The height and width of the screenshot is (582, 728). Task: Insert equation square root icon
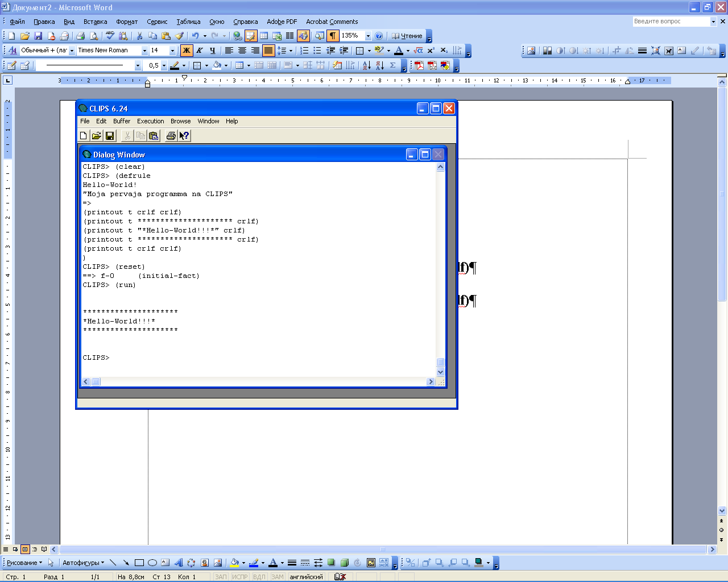coord(418,51)
